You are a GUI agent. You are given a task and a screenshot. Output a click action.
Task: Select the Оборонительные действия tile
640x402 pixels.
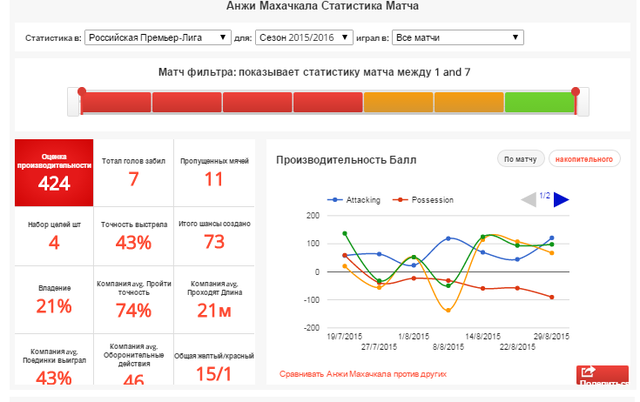[133, 360]
